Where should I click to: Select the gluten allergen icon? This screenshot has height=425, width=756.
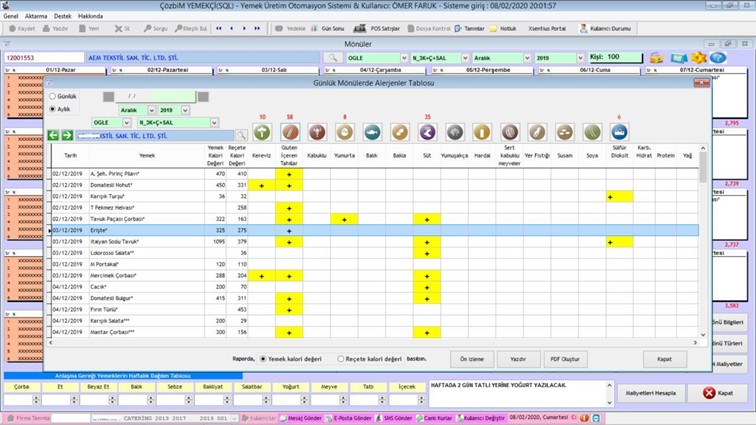[x=290, y=133]
